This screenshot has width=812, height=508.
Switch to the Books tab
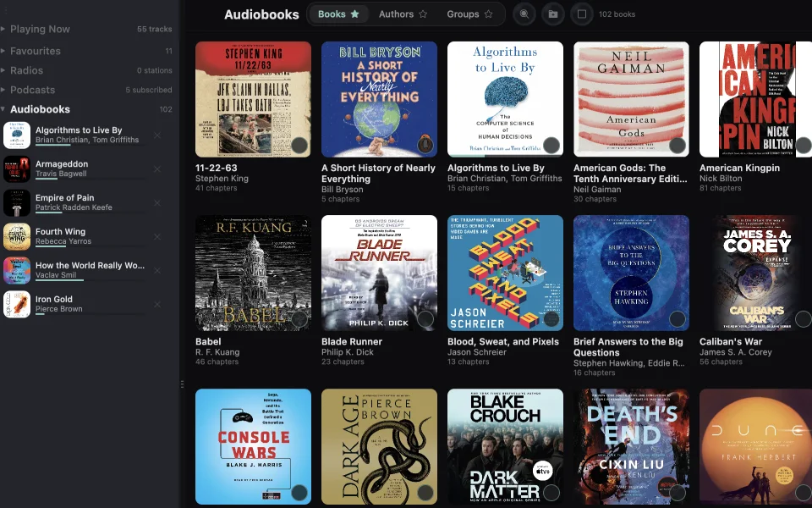point(338,14)
